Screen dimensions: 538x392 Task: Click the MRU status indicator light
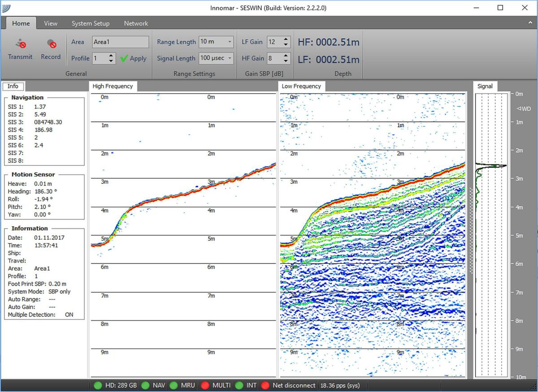(173, 385)
